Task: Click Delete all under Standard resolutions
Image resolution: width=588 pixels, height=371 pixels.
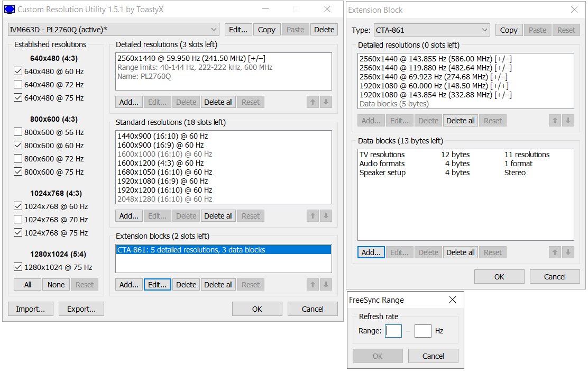Action: [218, 216]
